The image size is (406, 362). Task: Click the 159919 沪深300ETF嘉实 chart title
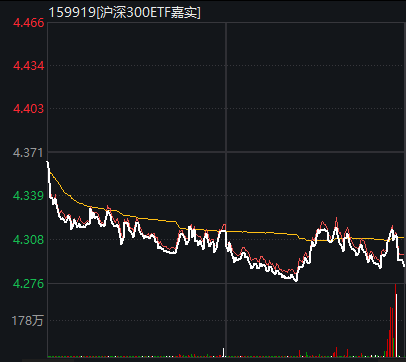point(125,13)
